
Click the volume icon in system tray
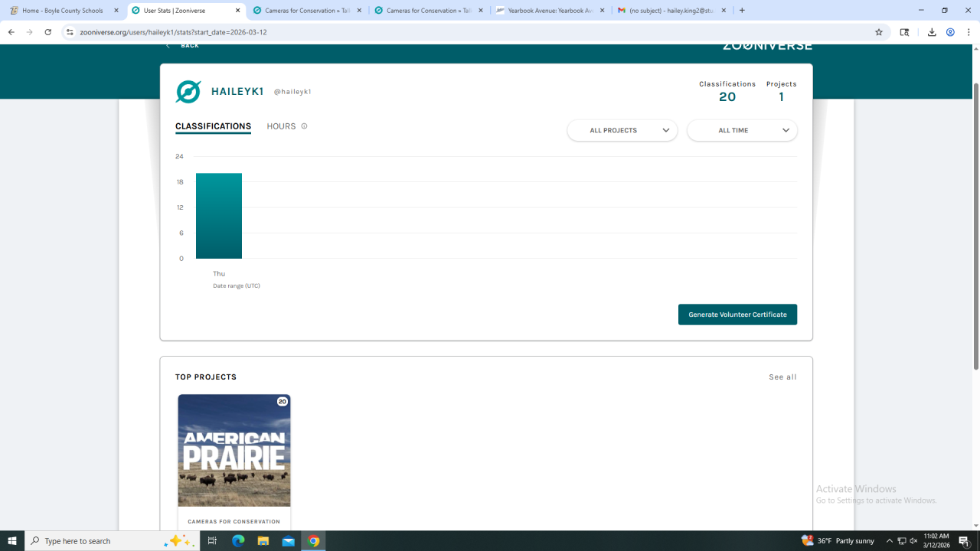tap(915, 541)
